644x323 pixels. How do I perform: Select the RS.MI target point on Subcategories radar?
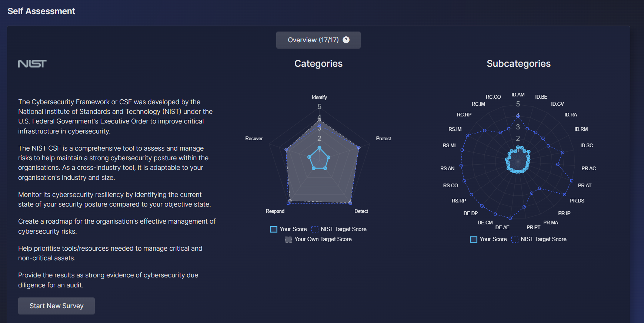(462, 150)
